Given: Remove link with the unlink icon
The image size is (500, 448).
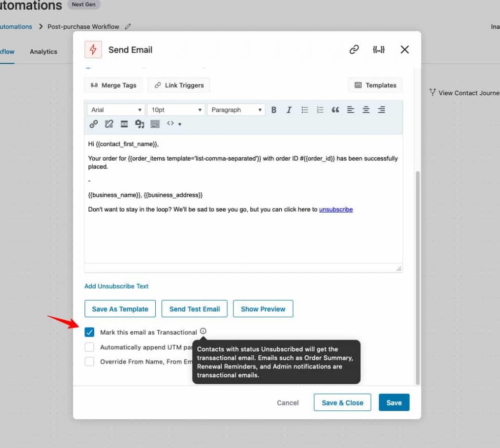Looking at the screenshot, I should (x=109, y=124).
